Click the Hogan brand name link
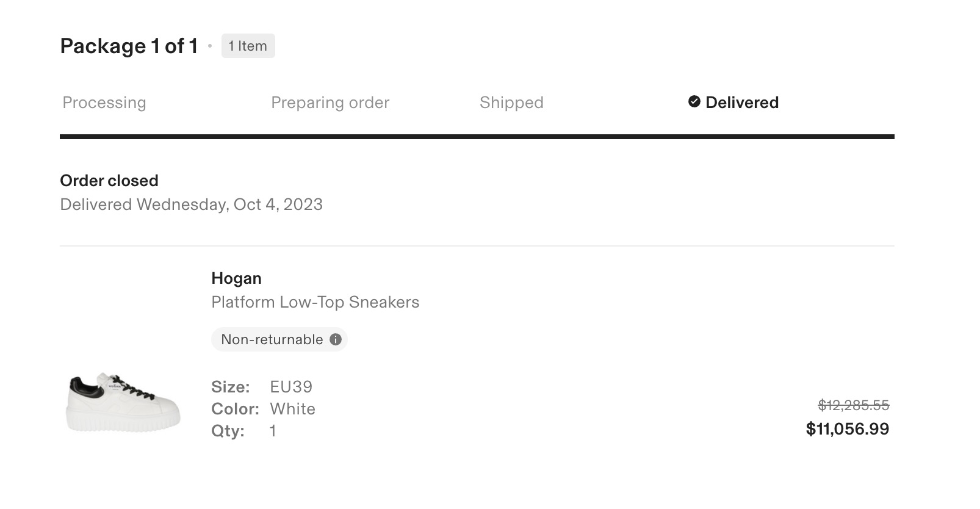The width and height of the screenshot is (980, 509). pyautogui.click(x=236, y=278)
